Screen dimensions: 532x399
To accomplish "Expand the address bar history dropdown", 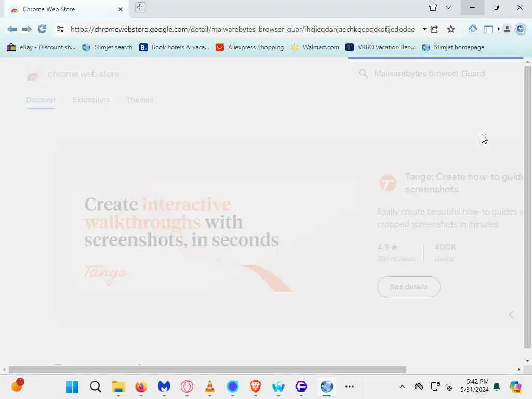I will click(424, 29).
